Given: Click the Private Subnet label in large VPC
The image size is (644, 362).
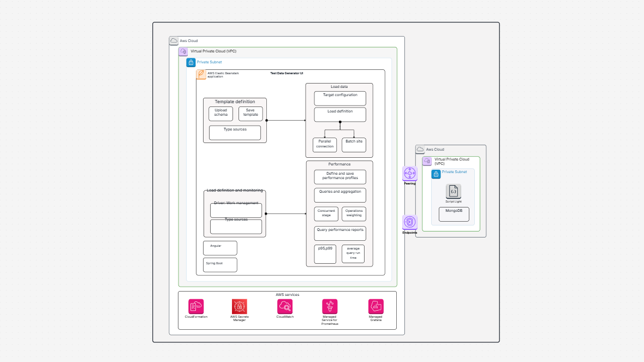Looking at the screenshot, I should (x=209, y=62).
